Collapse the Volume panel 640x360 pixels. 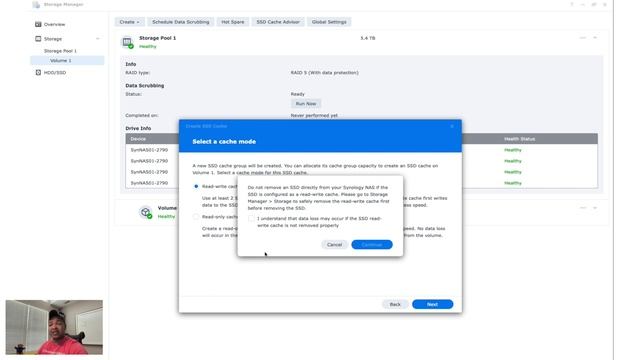pyautogui.click(x=595, y=208)
